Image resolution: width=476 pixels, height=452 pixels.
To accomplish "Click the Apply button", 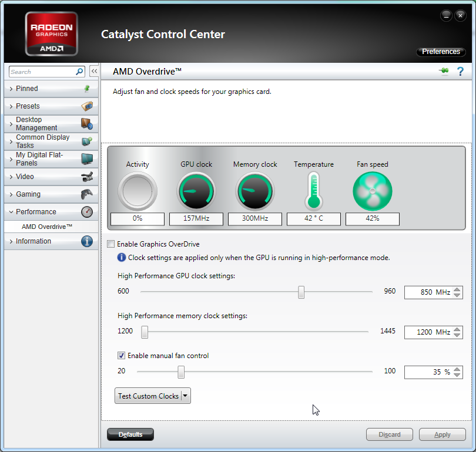I will tap(443, 434).
